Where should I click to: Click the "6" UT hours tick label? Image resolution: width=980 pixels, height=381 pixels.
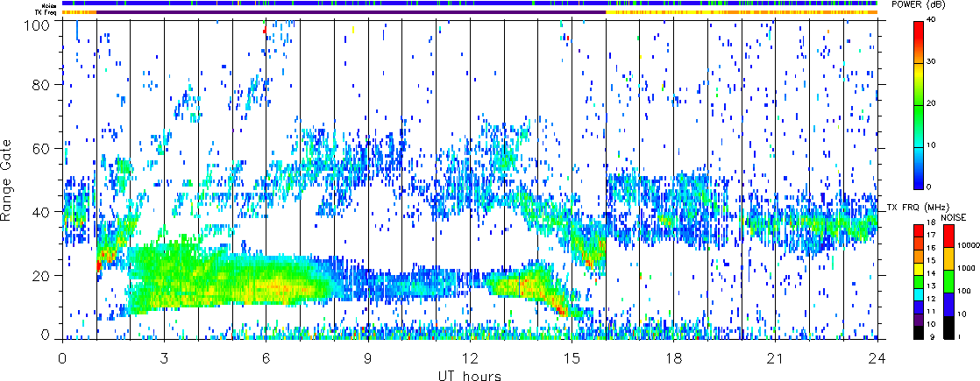tap(266, 358)
